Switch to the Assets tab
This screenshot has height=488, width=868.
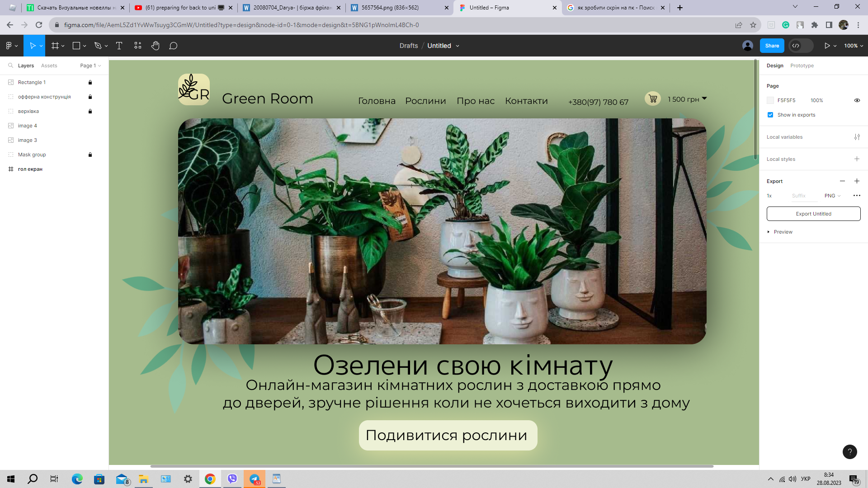click(49, 66)
